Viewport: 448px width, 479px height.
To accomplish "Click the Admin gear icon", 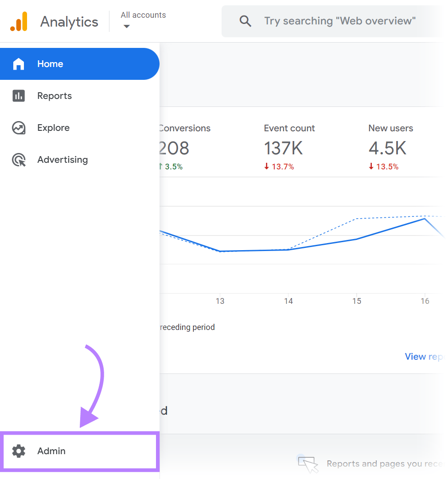I will [x=18, y=451].
